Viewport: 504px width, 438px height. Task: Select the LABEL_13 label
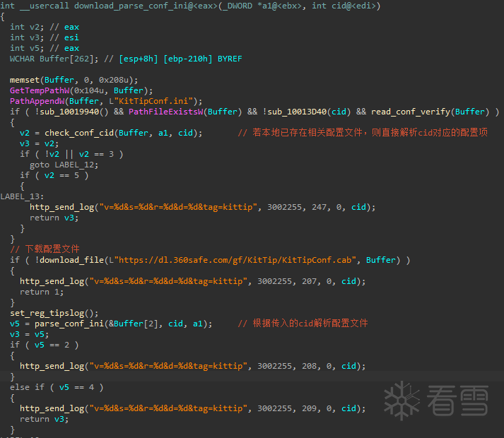(22, 196)
